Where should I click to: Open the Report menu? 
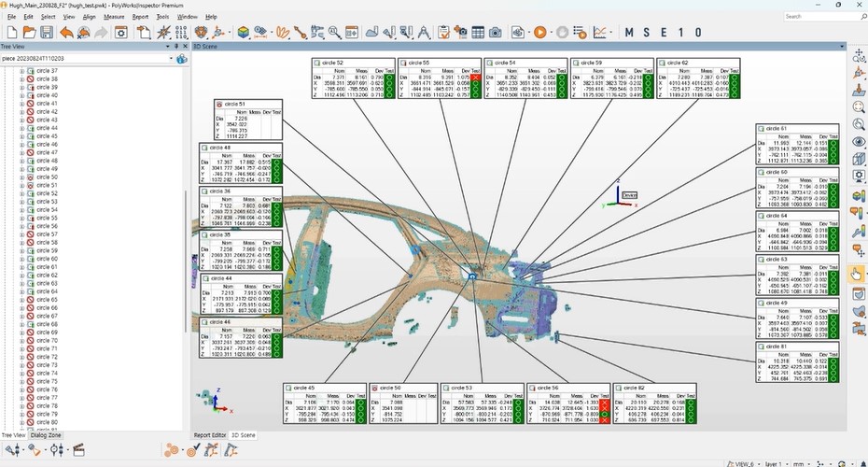(140, 17)
